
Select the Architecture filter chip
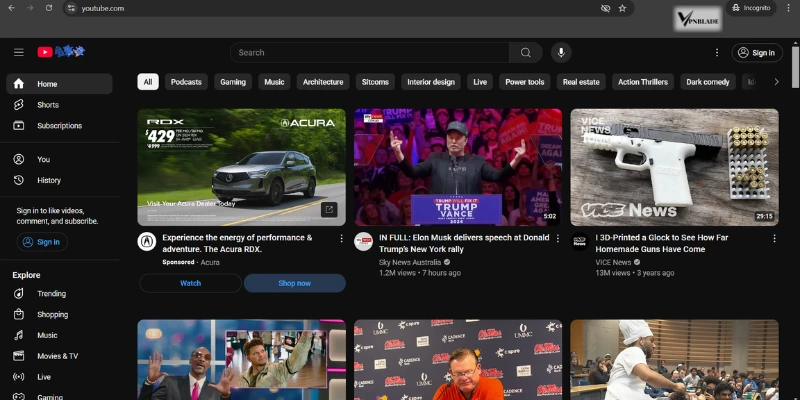323,82
